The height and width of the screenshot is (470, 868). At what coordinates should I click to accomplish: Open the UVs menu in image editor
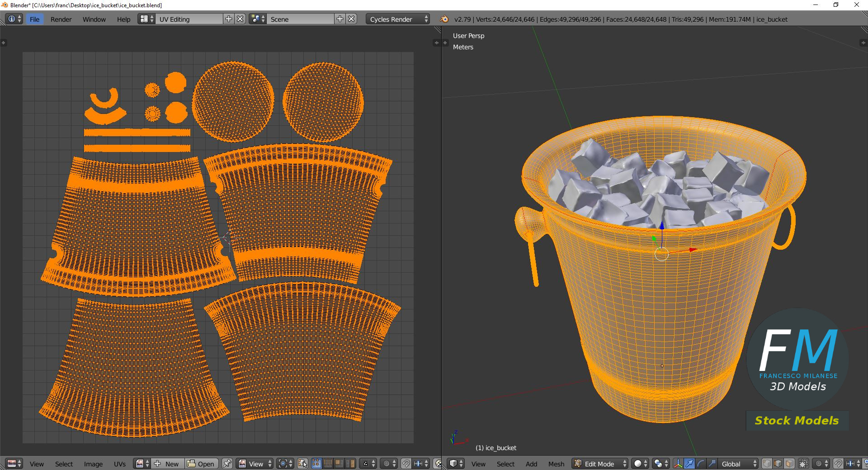coord(119,464)
